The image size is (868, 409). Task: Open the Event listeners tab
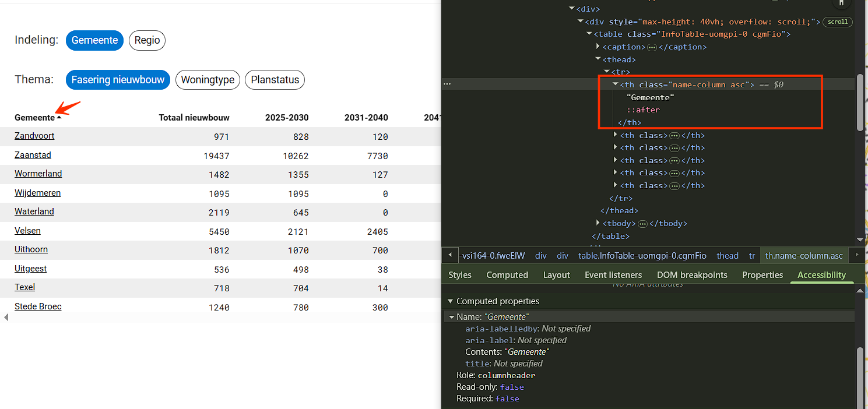pyautogui.click(x=613, y=275)
